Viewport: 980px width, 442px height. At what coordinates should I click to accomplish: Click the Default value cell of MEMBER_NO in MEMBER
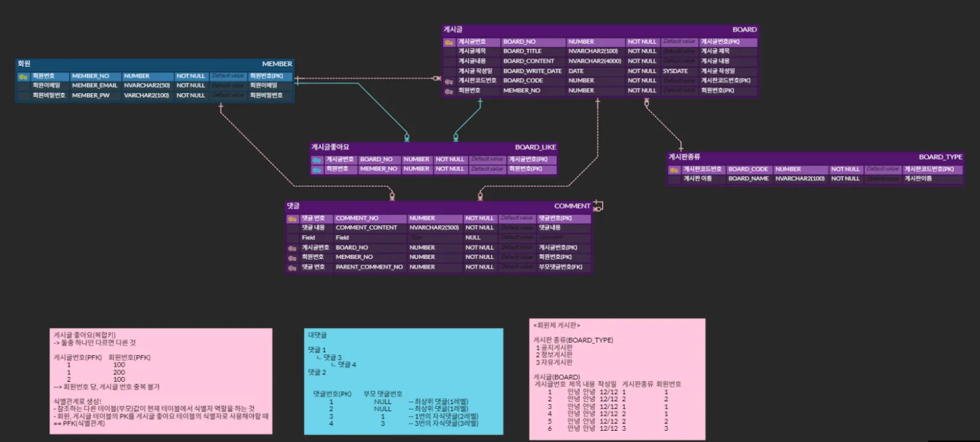coord(228,76)
